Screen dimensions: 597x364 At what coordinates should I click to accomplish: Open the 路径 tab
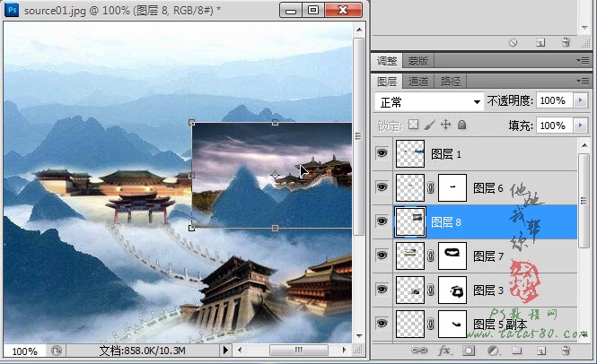(x=451, y=82)
